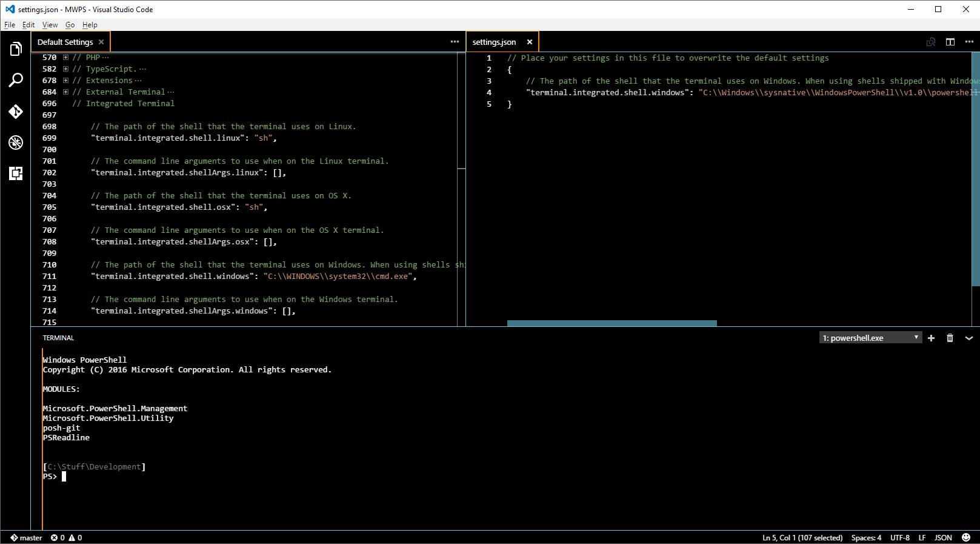Open the Debug view in activity bar
The image size is (980, 544).
[x=16, y=143]
